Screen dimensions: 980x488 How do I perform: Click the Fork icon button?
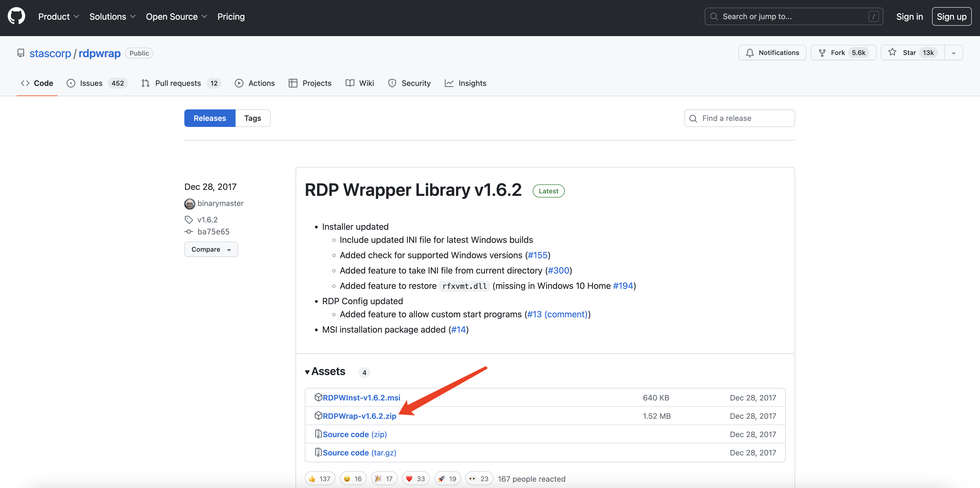[822, 53]
